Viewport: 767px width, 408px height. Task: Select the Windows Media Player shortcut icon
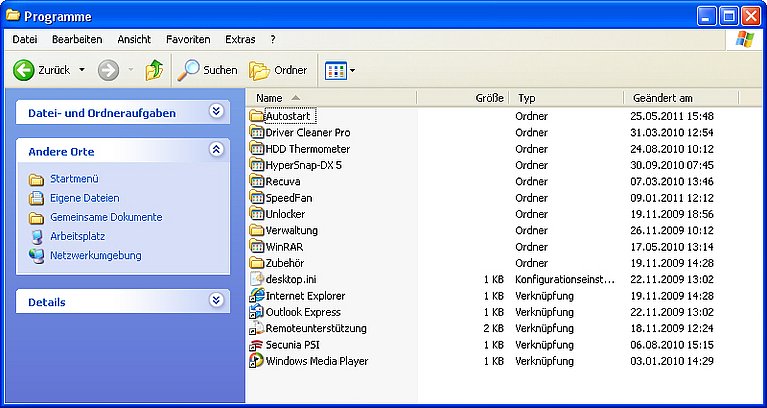(257, 361)
